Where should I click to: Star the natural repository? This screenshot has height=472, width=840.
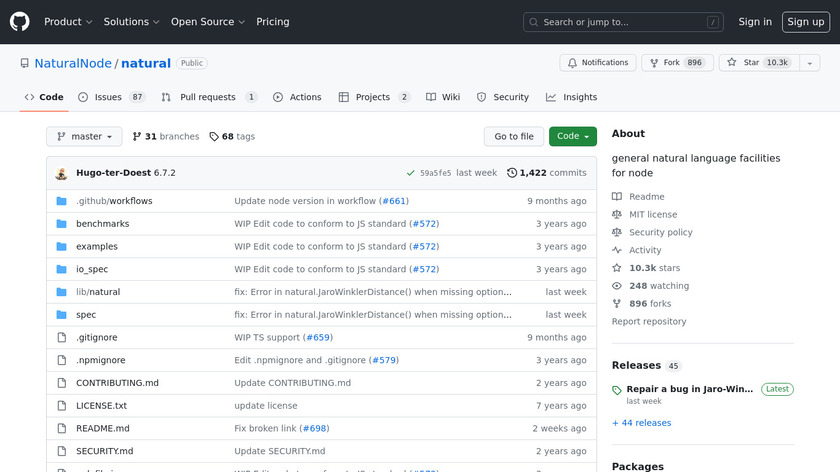(757, 63)
